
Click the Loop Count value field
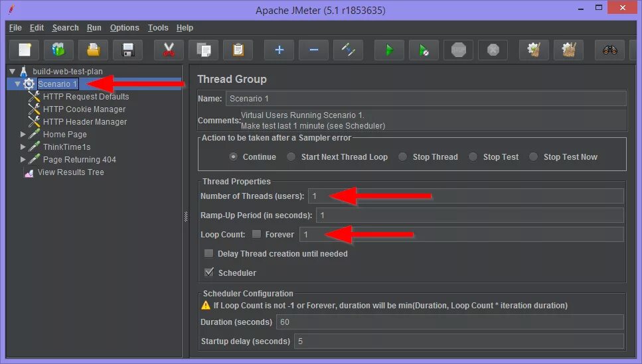pyautogui.click(x=461, y=234)
